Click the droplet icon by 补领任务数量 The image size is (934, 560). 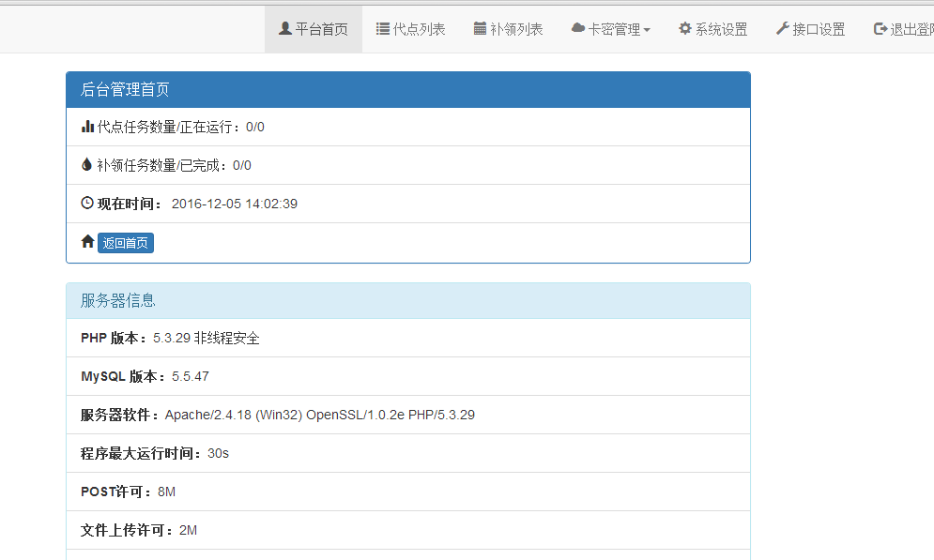pyautogui.click(x=86, y=164)
